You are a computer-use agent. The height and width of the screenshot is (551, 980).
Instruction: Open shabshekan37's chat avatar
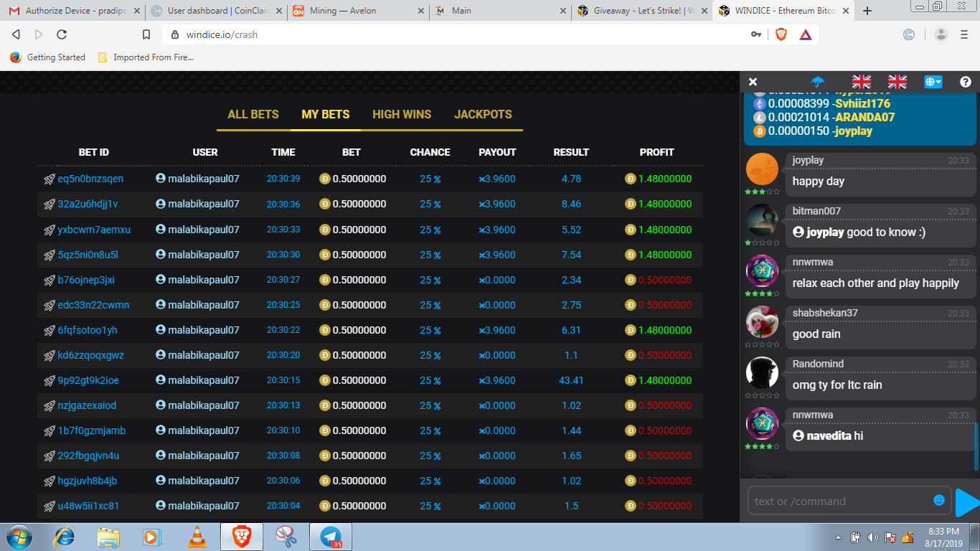click(762, 322)
